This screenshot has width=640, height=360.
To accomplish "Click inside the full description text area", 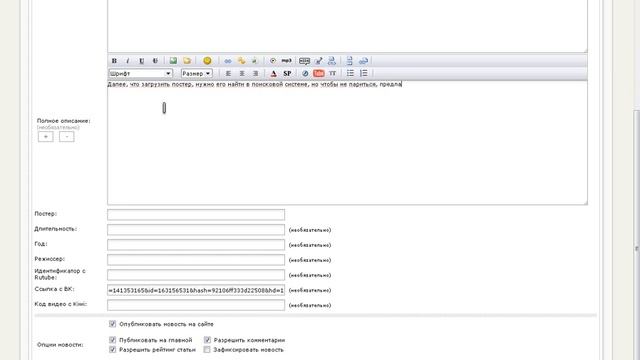I will (x=347, y=143).
